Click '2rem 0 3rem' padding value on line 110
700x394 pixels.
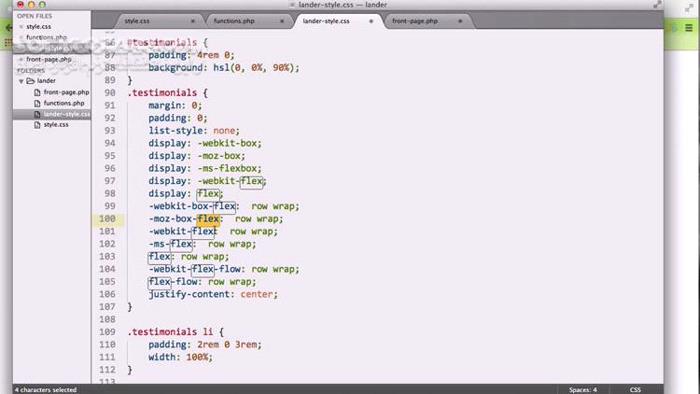[x=227, y=345]
